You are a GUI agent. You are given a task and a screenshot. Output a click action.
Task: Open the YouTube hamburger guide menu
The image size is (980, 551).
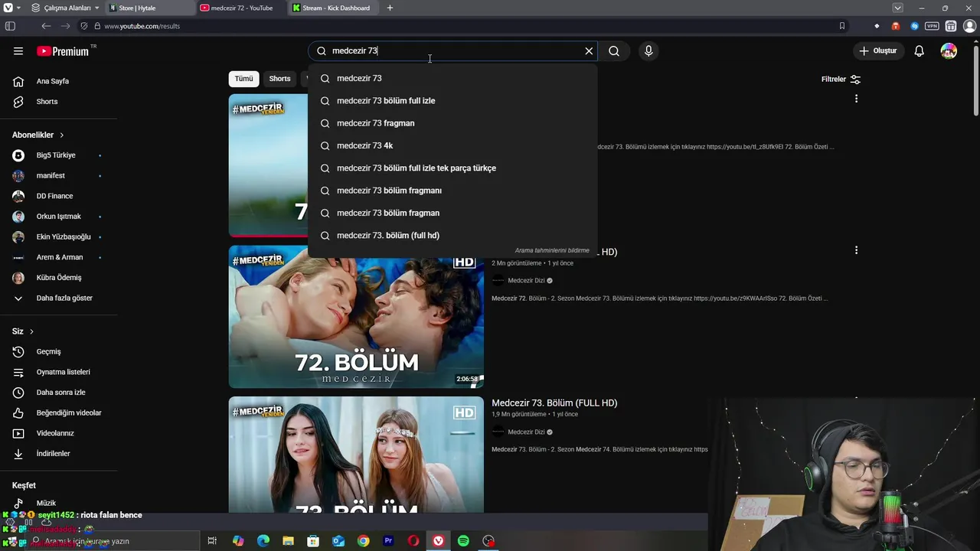tap(18, 51)
